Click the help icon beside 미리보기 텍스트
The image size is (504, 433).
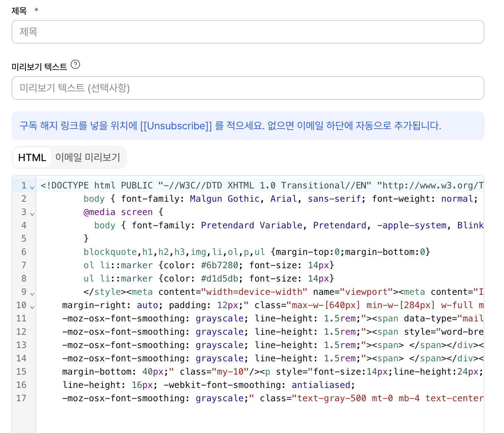[x=75, y=65]
